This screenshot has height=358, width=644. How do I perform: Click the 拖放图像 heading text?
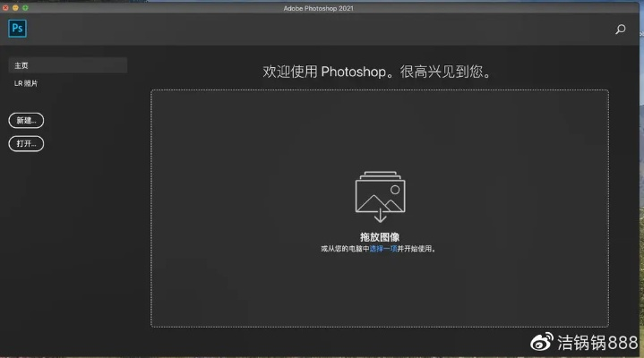379,236
